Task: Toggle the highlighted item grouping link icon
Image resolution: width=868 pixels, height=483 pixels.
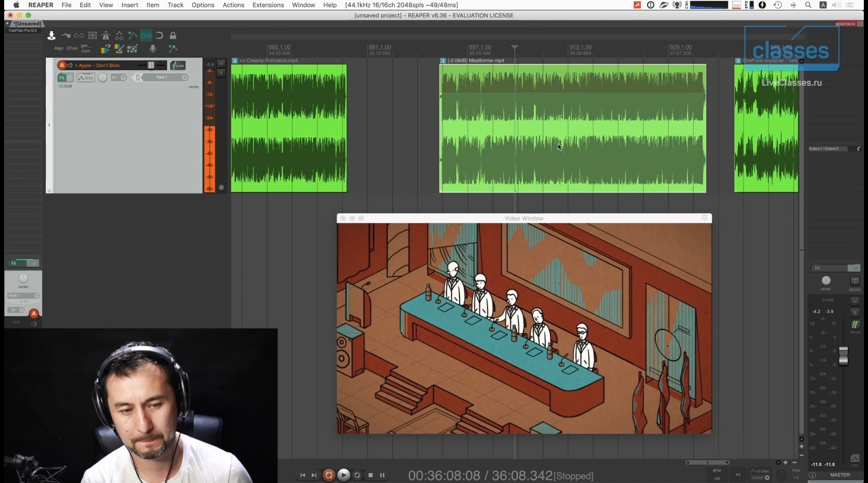Action: coord(146,35)
